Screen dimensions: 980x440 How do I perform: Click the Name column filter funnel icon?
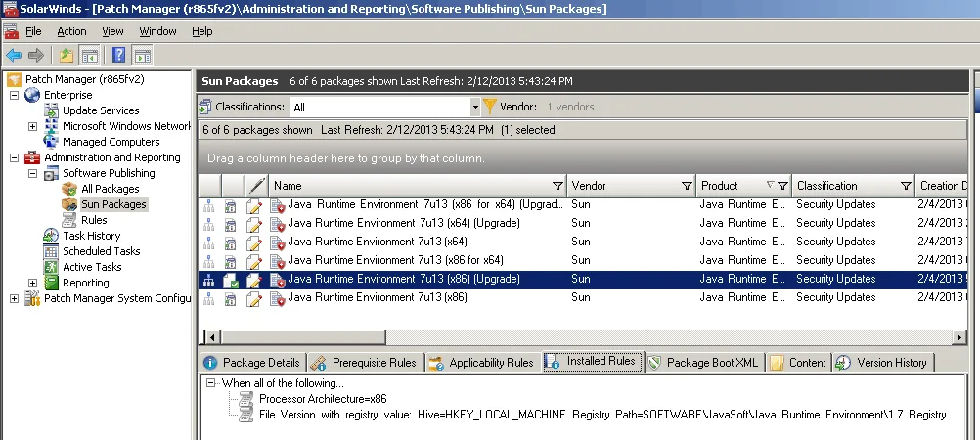tap(557, 186)
